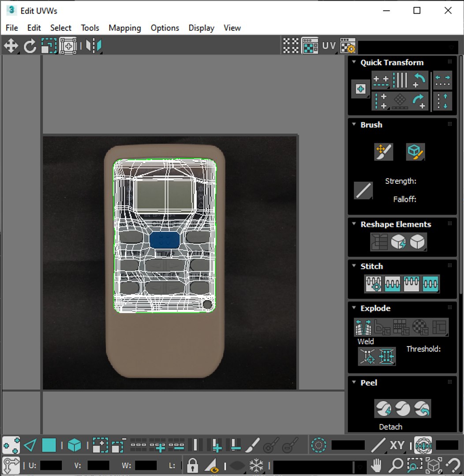
Task: Toggle the Lock Selection padlock
Action: [192, 465]
